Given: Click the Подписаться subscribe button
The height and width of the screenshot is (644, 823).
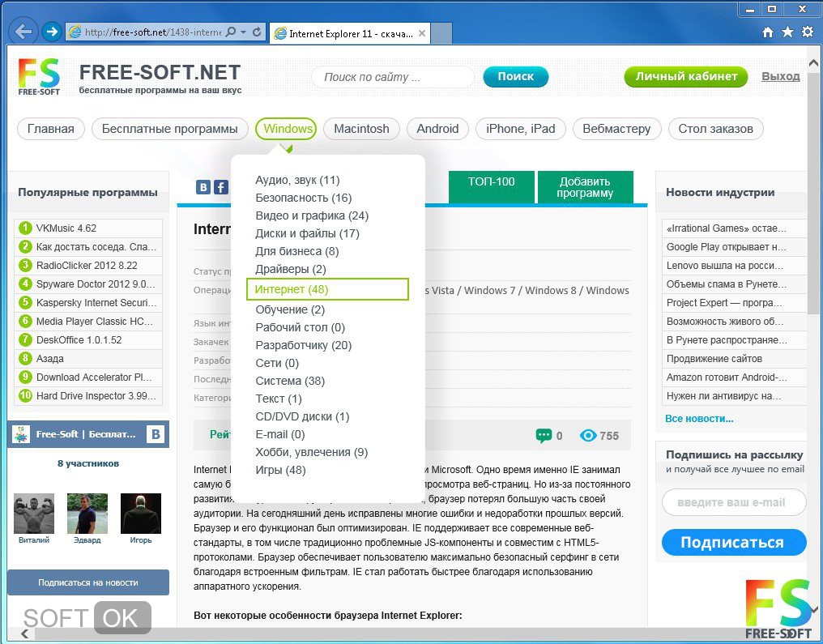Looking at the screenshot, I should (734, 542).
